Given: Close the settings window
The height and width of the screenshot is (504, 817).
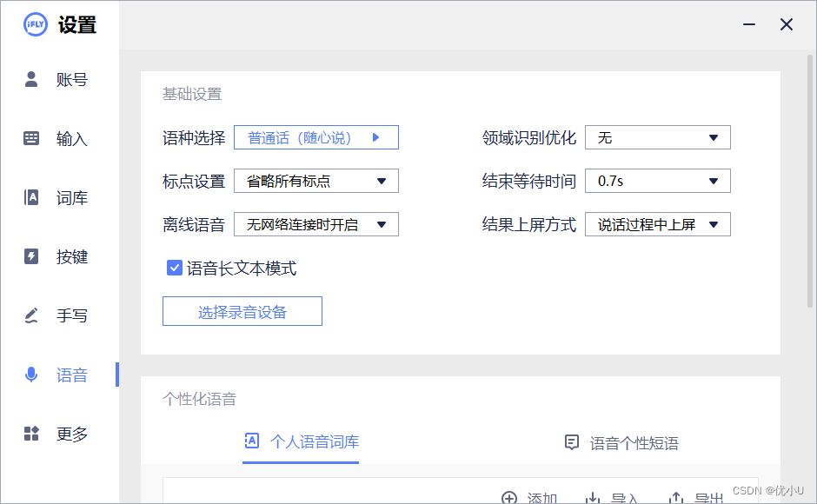Looking at the screenshot, I should 787,24.
